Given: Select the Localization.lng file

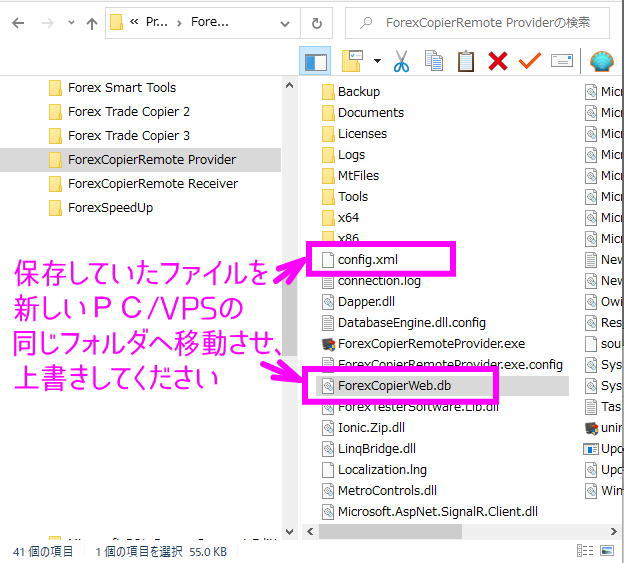Looking at the screenshot, I should [x=374, y=470].
